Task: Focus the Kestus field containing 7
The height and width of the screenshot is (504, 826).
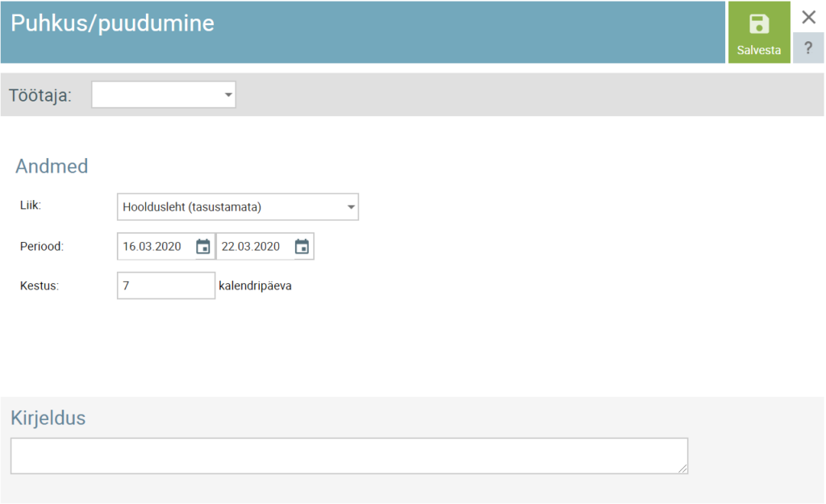Action: pyautogui.click(x=165, y=285)
